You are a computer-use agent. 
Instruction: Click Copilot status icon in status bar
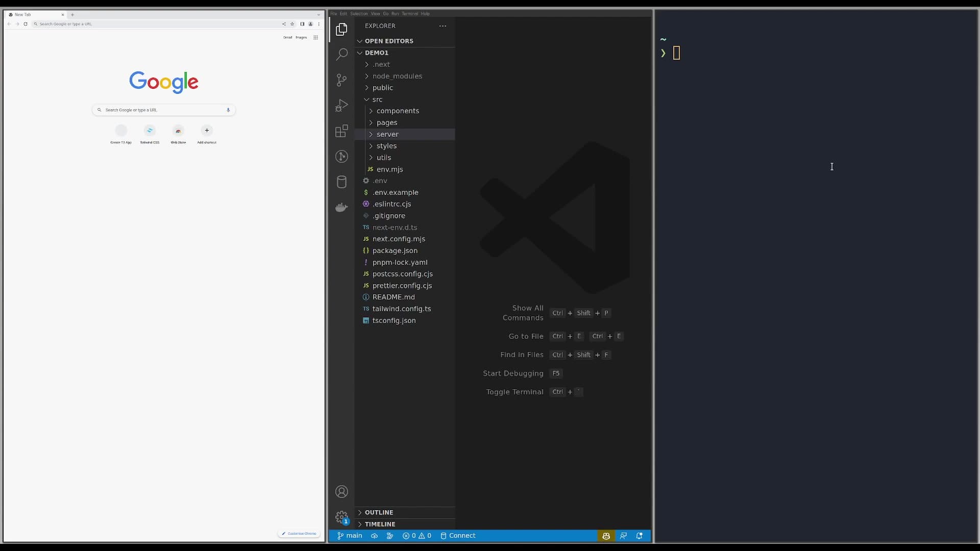[x=606, y=536]
